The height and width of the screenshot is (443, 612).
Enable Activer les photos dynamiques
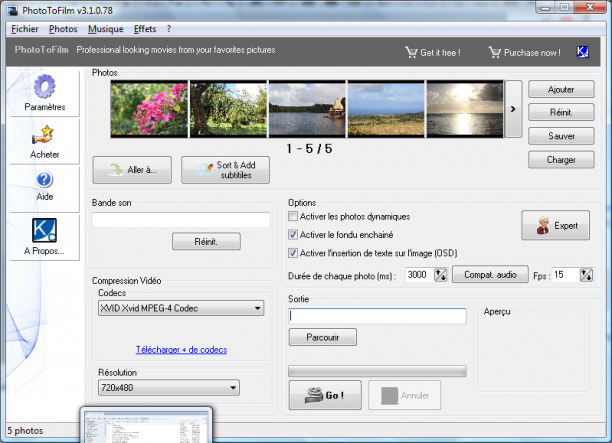(293, 216)
